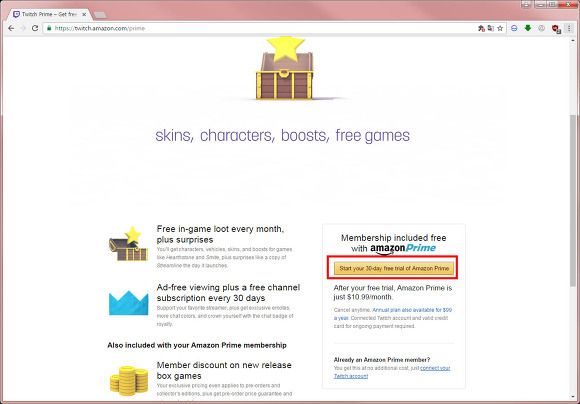Screen dimensions: 580x404
Task: Click the gold coin stacks icon
Action: (129, 381)
